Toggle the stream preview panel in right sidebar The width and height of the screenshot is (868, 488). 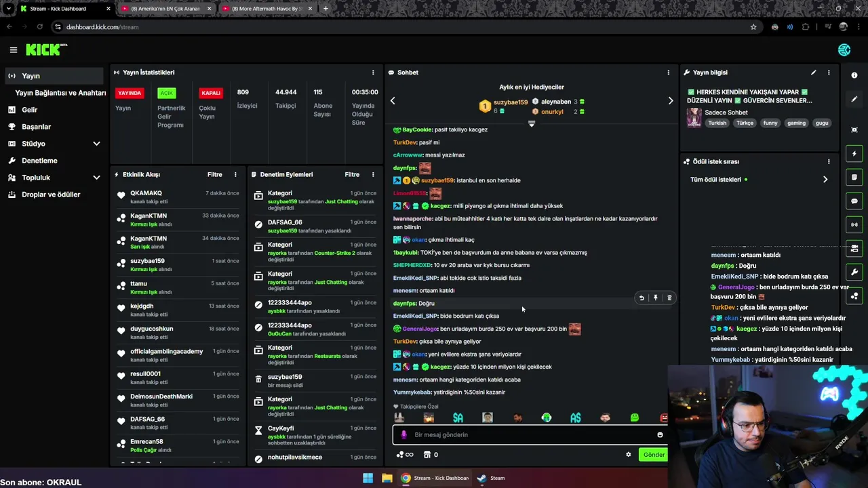coord(854,248)
